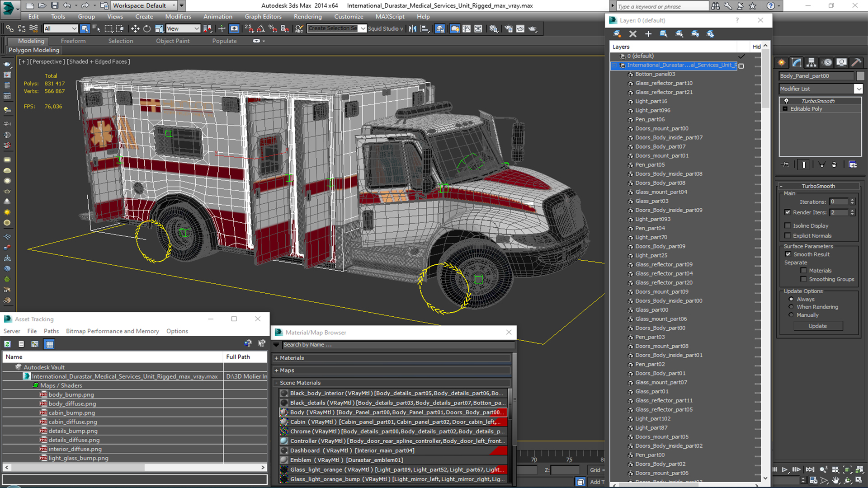
Task: Click Configure Modifier Sets icon
Action: (853, 165)
